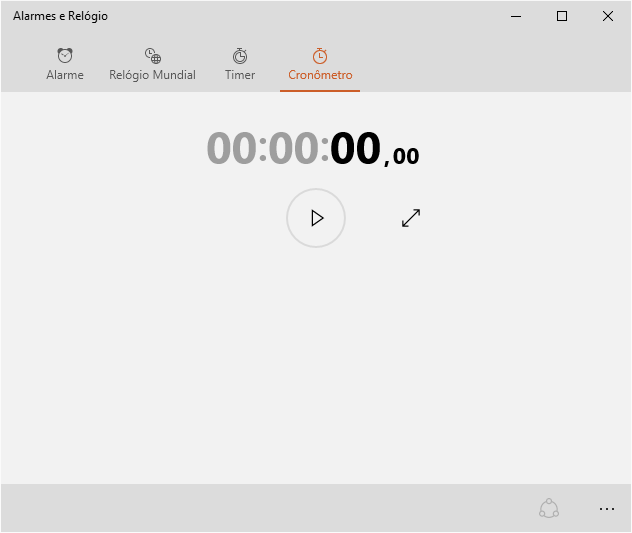Select the Timer tab label
This screenshot has width=632, height=533.
pyautogui.click(x=240, y=75)
